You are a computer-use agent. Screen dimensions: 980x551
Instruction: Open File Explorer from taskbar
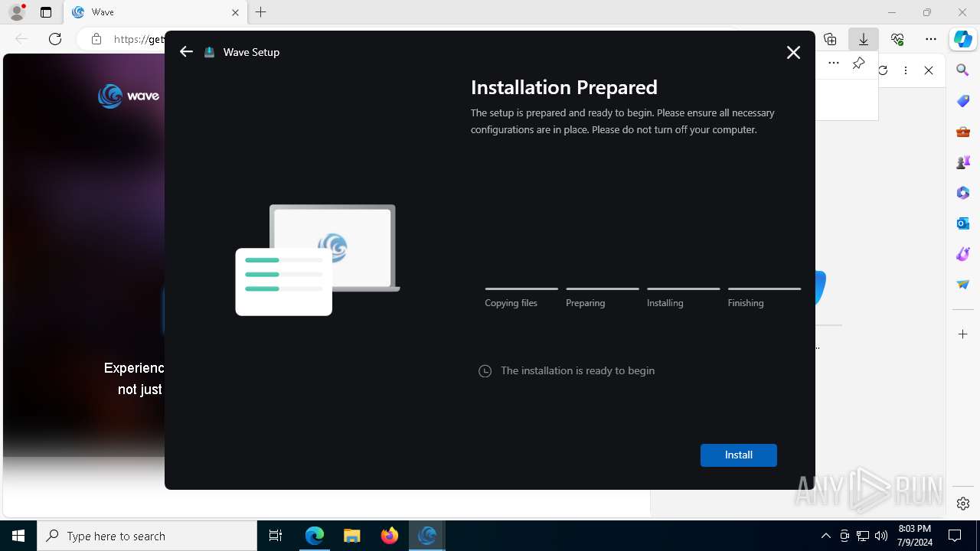tap(352, 536)
